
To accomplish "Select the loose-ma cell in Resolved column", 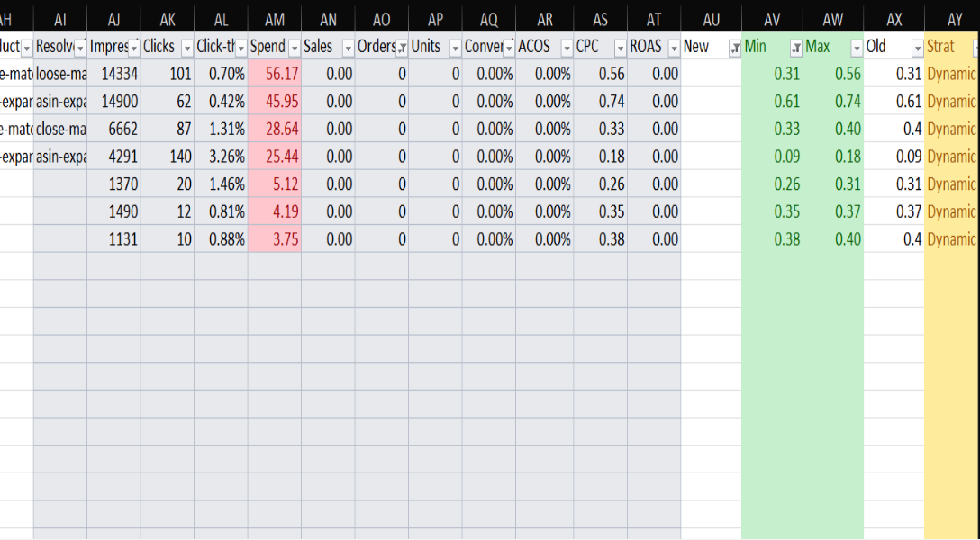I will [x=60, y=74].
